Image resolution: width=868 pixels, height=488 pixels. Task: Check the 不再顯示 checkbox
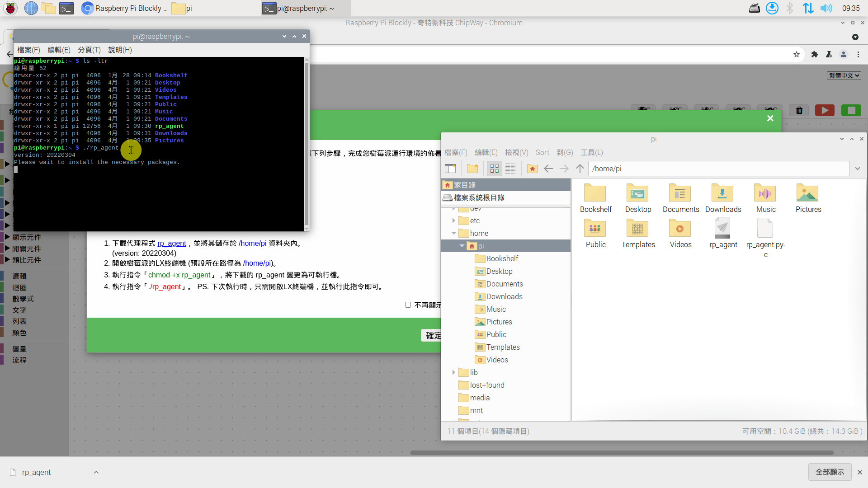point(408,305)
